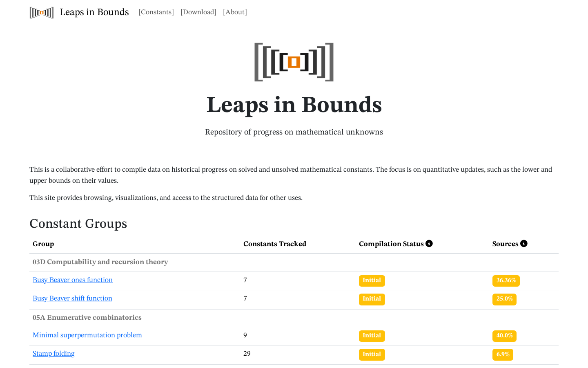Click the info icon beside Compilation Status
This screenshot has height=368, width=588.
[x=429, y=243]
